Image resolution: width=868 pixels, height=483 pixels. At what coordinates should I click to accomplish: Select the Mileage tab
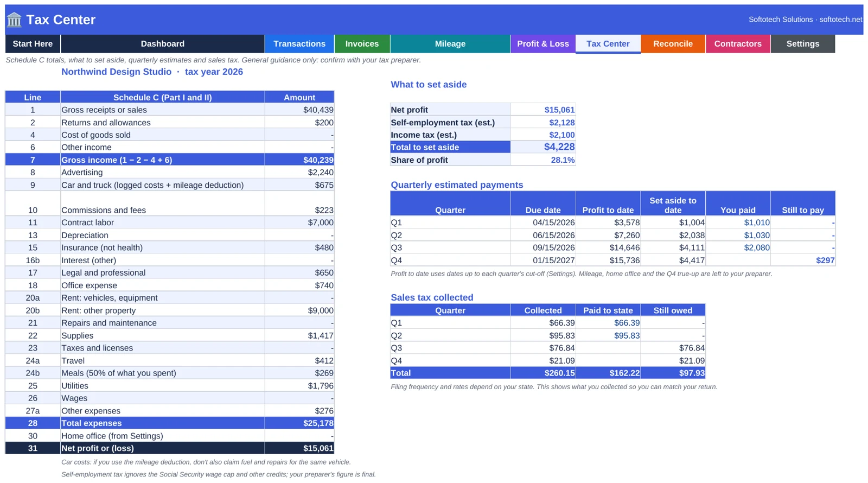(x=450, y=44)
